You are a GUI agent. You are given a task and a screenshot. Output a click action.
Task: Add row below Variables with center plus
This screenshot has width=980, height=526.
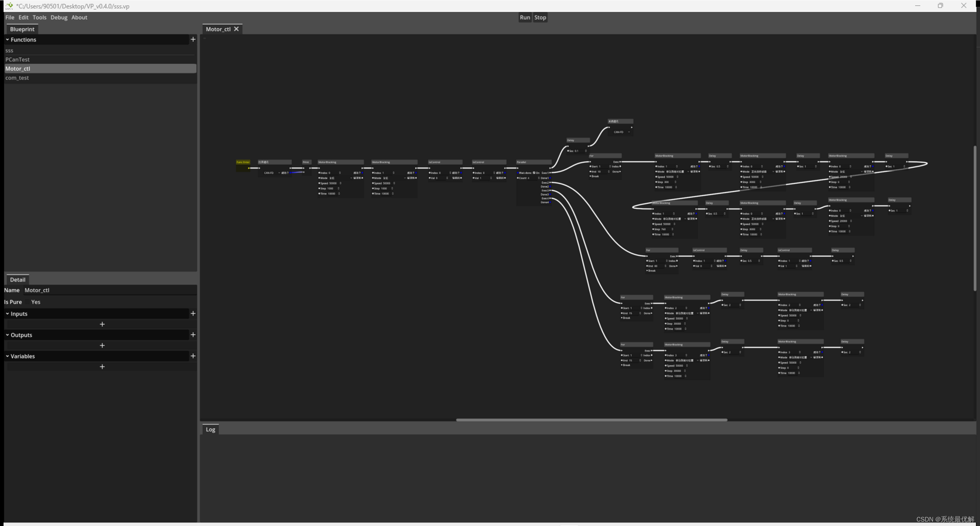click(x=102, y=367)
